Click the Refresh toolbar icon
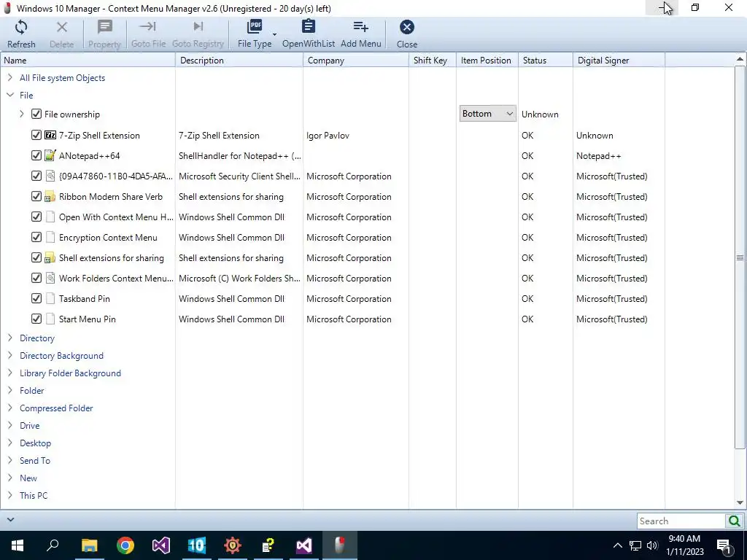The width and height of the screenshot is (747, 560). 21,27
